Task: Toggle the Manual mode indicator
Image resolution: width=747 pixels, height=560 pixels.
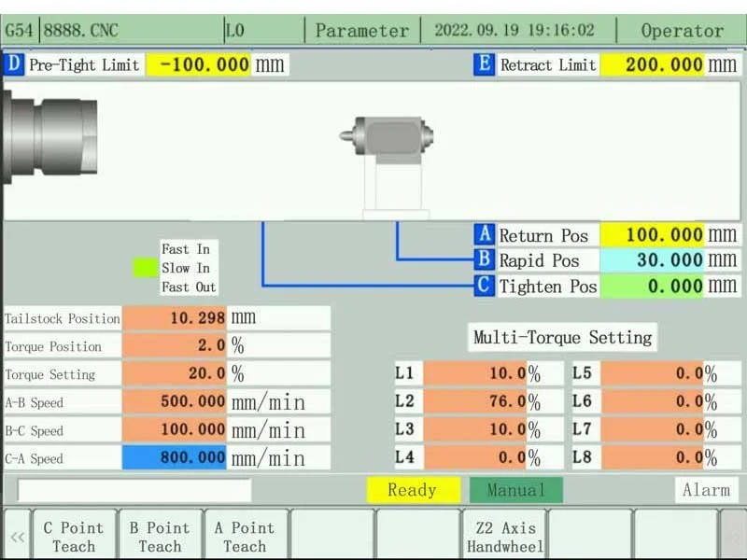Action: 516,490
